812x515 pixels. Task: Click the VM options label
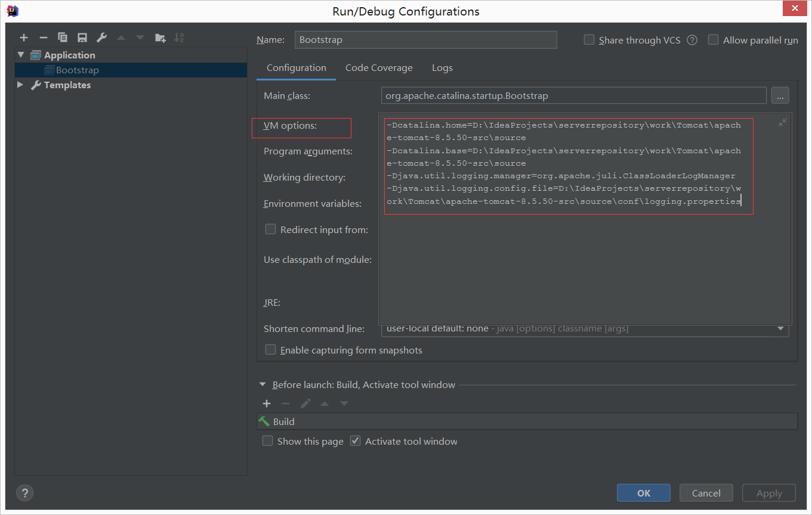pos(291,126)
